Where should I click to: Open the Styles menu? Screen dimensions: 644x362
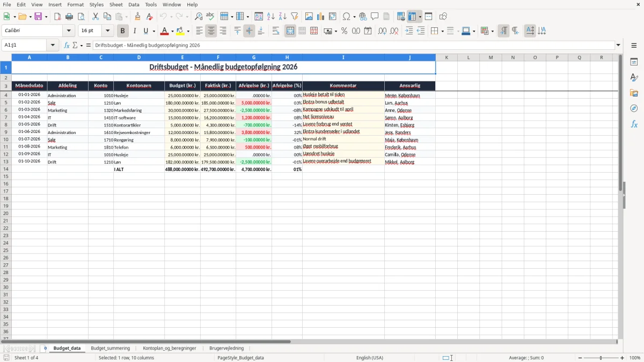pos(97,4)
